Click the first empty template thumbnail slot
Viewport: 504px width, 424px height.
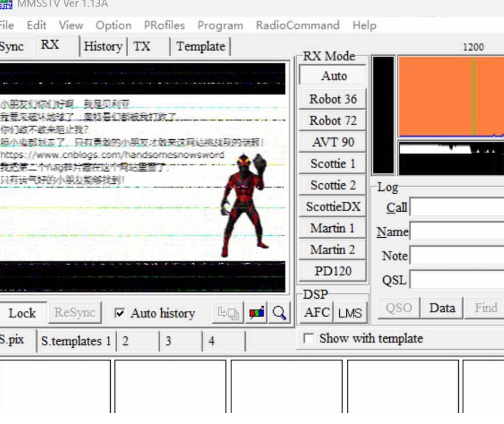click(x=55, y=386)
